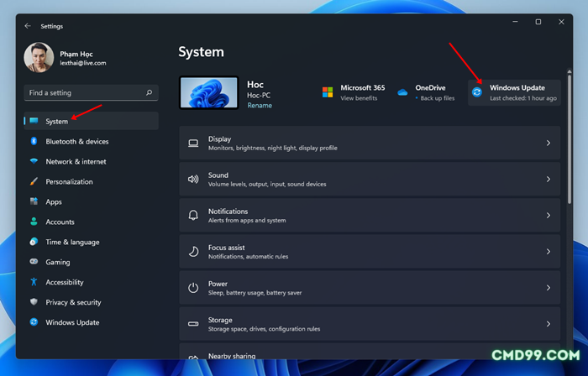Image resolution: width=588 pixels, height=376 pixels.
Task: Open Bluetooth & devices section
Action: [x=91, y=141]
